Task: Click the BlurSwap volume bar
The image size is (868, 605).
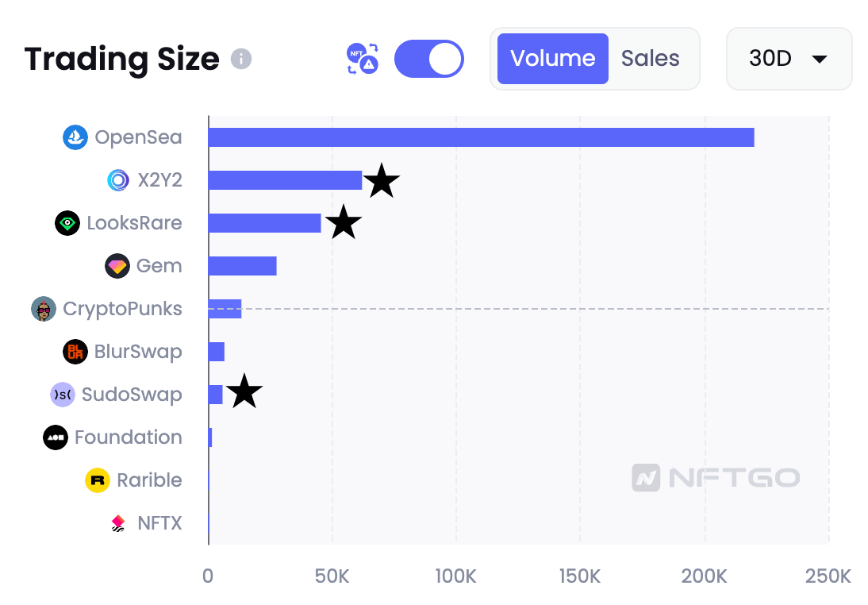Action: click(217, 352)
